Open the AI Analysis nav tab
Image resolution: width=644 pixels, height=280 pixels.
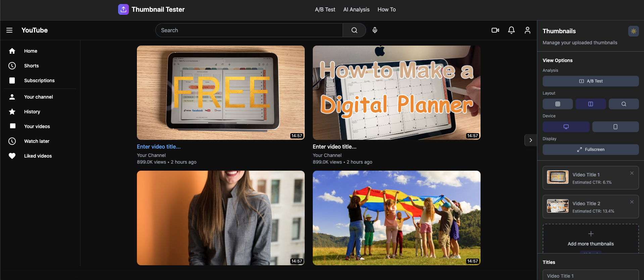(x=356, y=10)
